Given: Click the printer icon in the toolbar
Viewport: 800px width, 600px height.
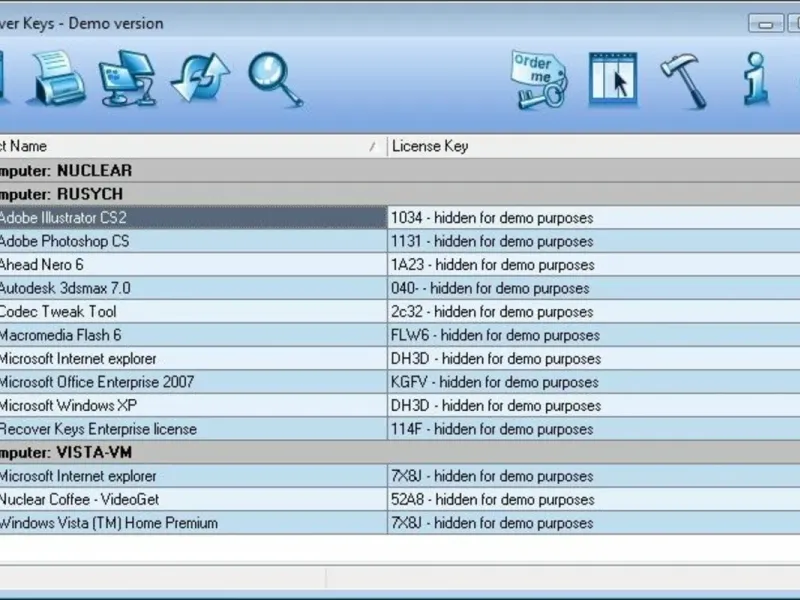Looking at the screenshot, I should point(59,78).
